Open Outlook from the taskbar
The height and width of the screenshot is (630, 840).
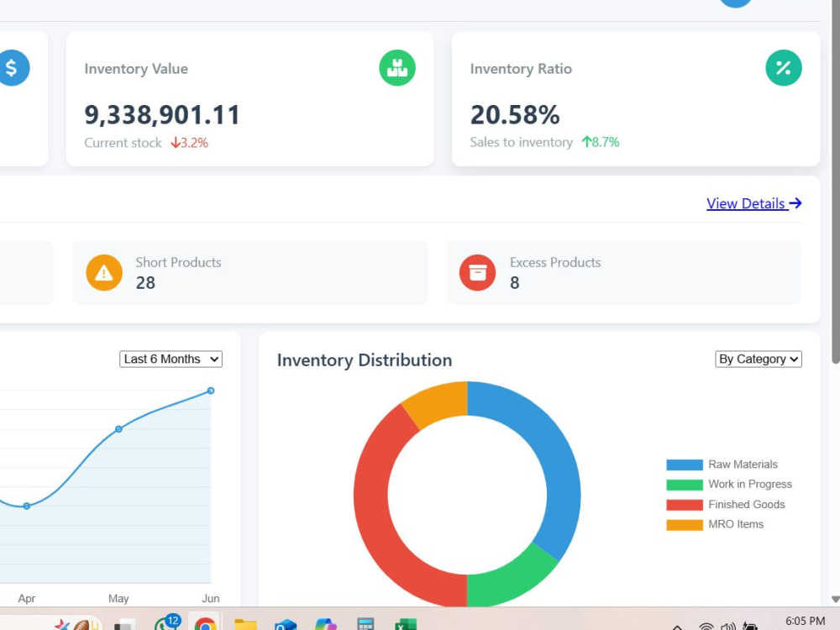point(286,624)
